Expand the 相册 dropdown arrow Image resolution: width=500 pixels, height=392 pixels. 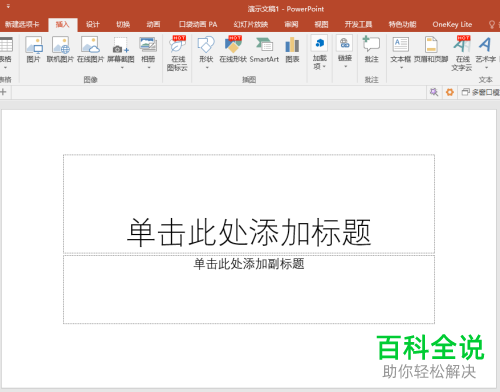[x=149, y=68]
